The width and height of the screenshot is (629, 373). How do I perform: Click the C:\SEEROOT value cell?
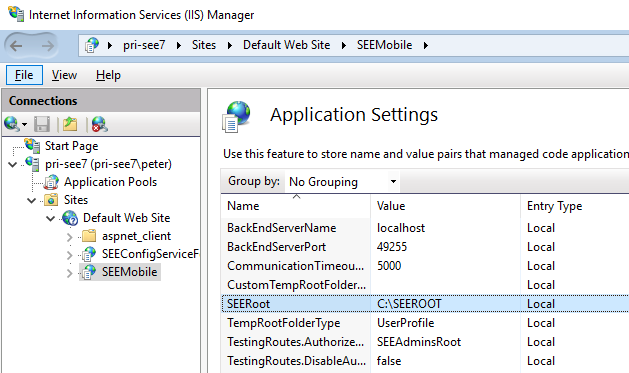tap(409, 304)
